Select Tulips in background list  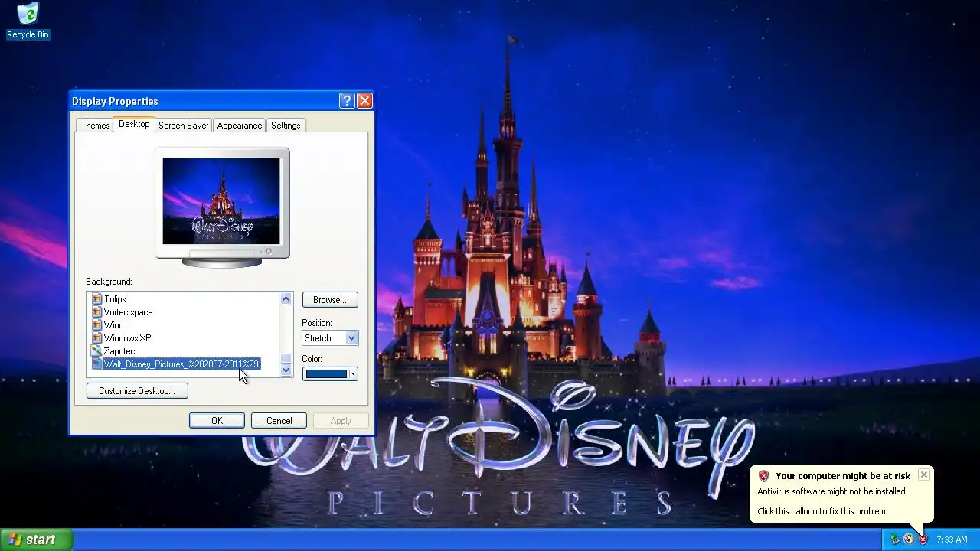click(115, 299)
